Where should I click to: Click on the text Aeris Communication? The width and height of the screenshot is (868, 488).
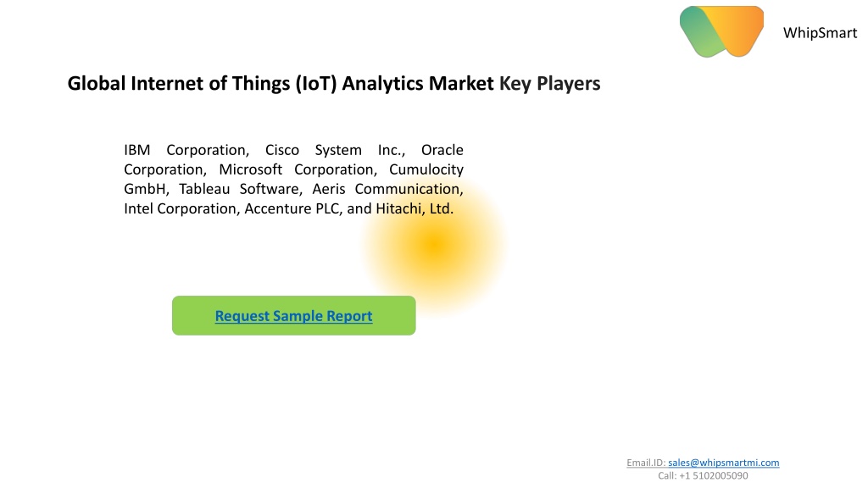[387, 189]
